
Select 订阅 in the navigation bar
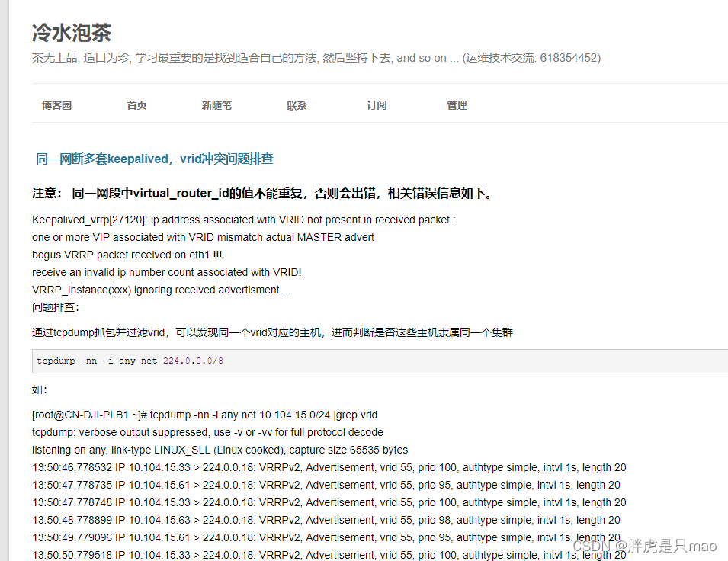pyautogui.click(x=377, y=105)
